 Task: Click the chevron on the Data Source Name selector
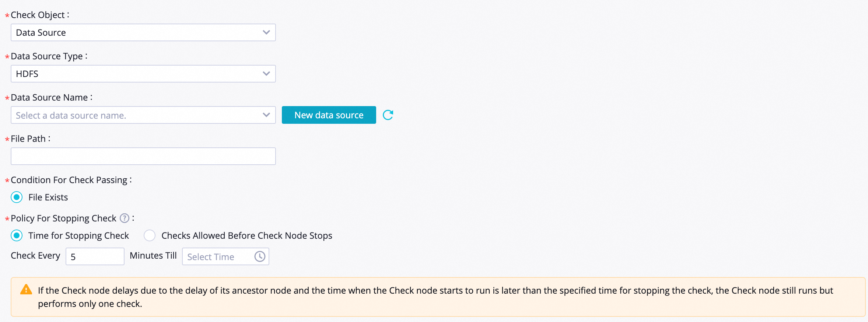click(x=266, y=115)
